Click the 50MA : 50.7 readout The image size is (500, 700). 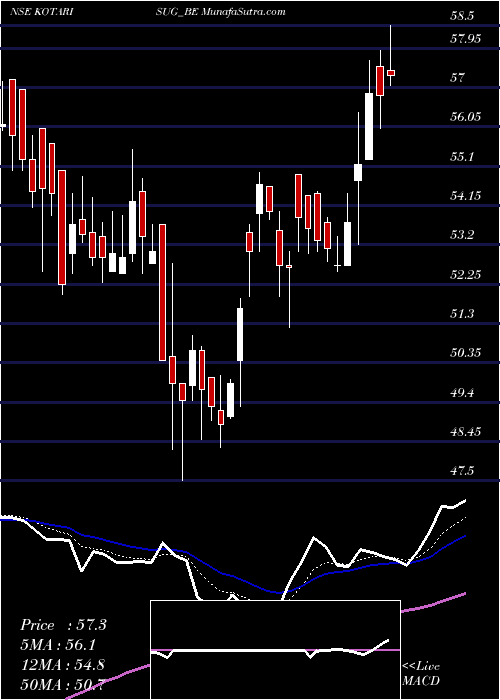tap(62, 684)
